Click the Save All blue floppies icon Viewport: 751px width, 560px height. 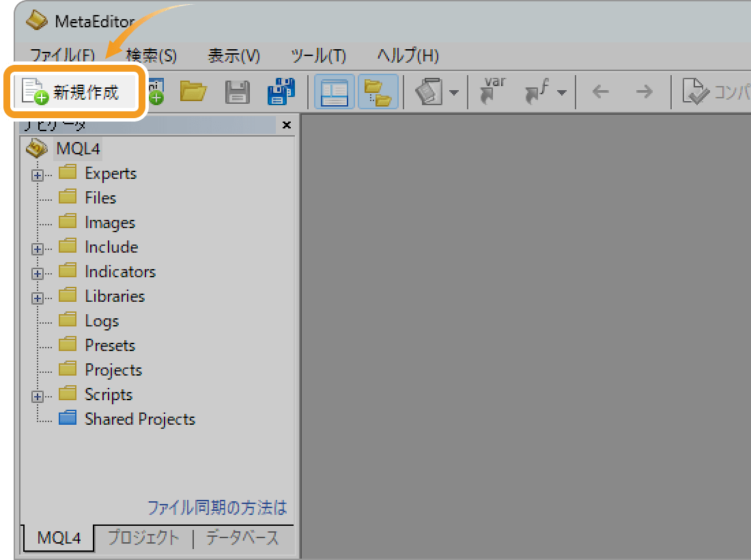pos(281,91)
